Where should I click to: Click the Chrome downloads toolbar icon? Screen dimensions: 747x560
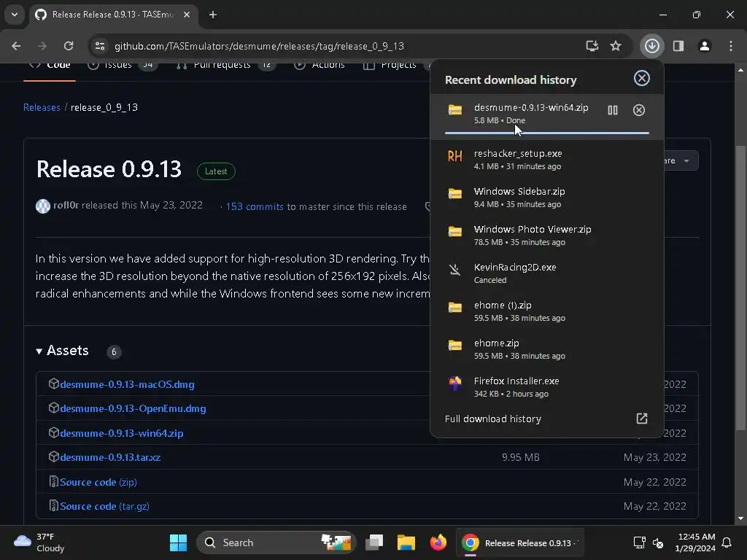(651, 46)
